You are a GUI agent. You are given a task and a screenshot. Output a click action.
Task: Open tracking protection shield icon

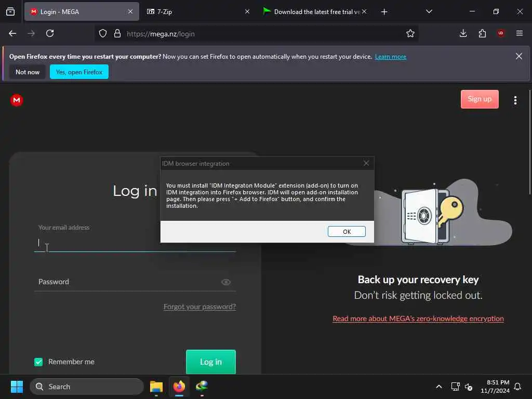point(103,34)
